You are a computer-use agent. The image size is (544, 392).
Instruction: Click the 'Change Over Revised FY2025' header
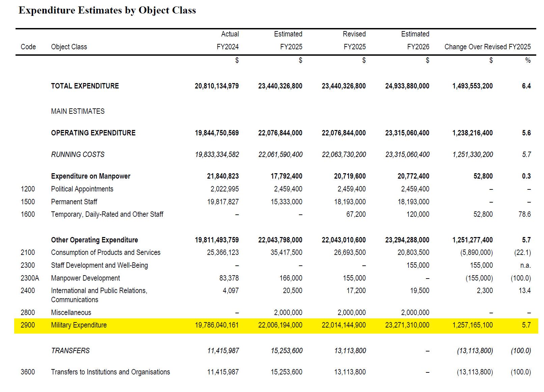(x=487, y=47)
